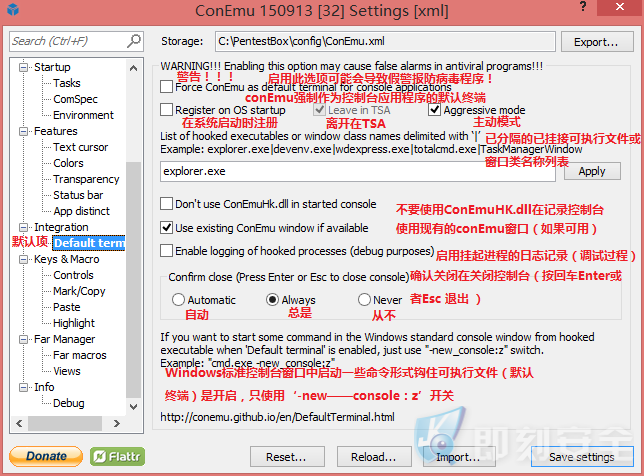This screenshot has width=644, height=476.
Task: Click the explorer.exe hooked executables field
Action: (358, 171)
